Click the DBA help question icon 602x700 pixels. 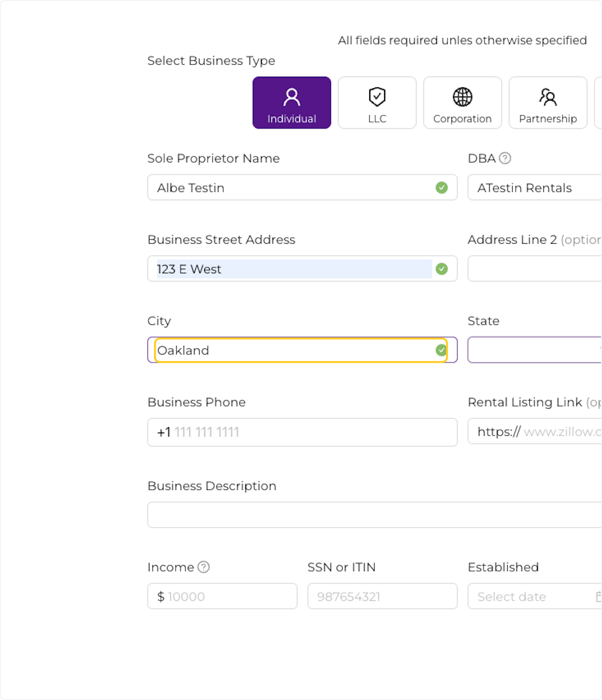click(x=505, y=158)
